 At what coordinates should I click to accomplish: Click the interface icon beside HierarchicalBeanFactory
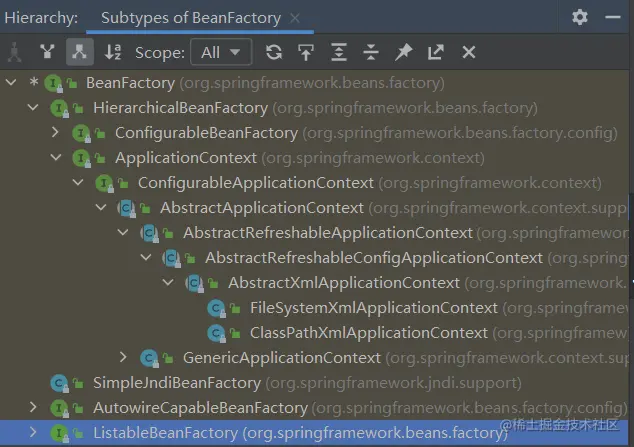tap(59, 108)
